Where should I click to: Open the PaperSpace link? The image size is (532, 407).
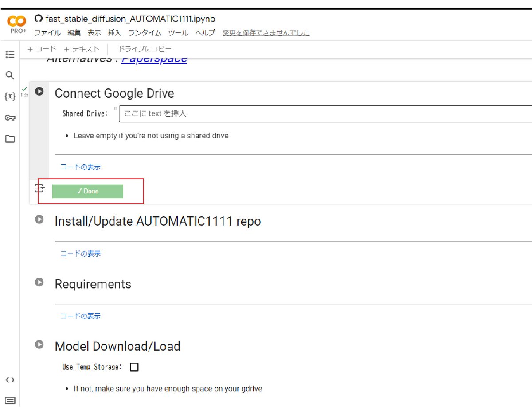tap(154, 60)
